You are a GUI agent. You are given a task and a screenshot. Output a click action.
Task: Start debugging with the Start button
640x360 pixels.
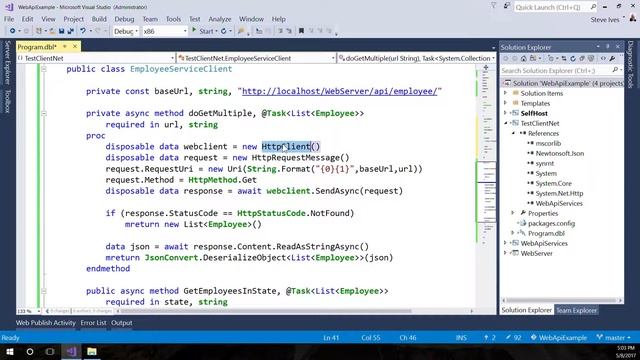(203, 31)
